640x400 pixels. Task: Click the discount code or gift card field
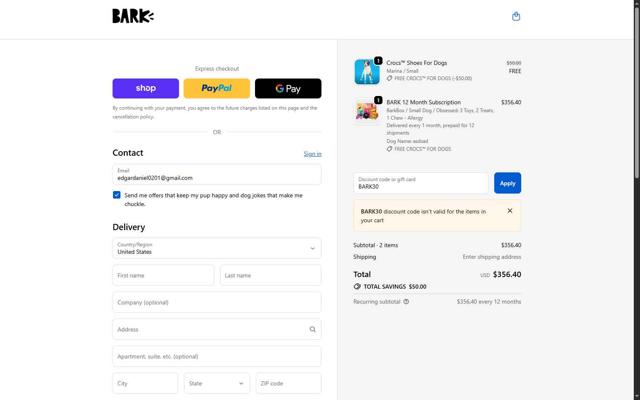[x=420, y=183]
